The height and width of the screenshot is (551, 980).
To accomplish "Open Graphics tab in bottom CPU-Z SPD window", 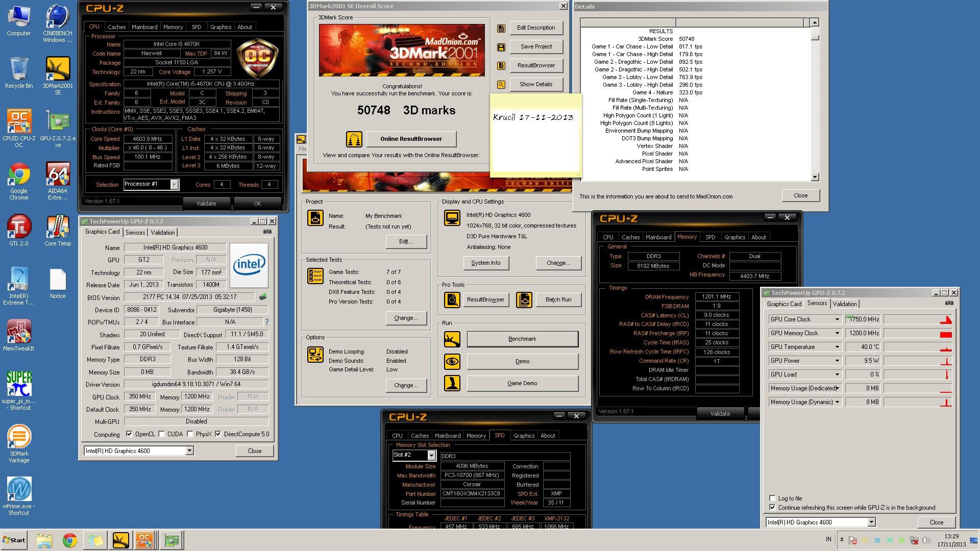I will pos(524,436).
